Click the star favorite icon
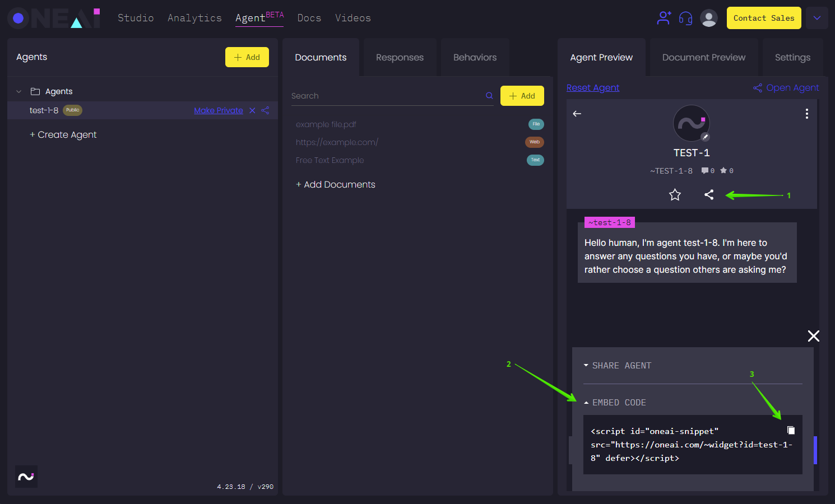The height and width of the screenshot is (504, 835). tap(675, 195)
